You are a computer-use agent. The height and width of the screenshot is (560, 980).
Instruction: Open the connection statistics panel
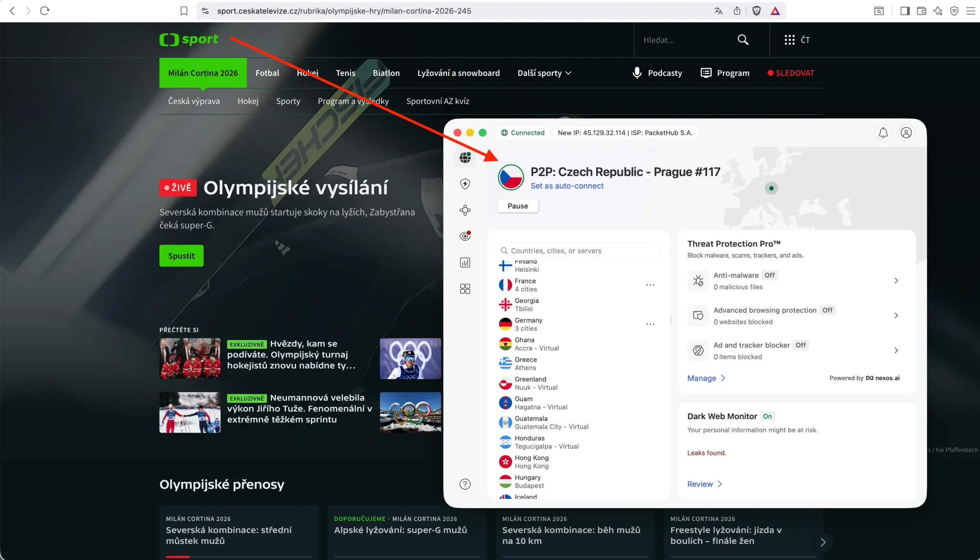pos(465,262)
